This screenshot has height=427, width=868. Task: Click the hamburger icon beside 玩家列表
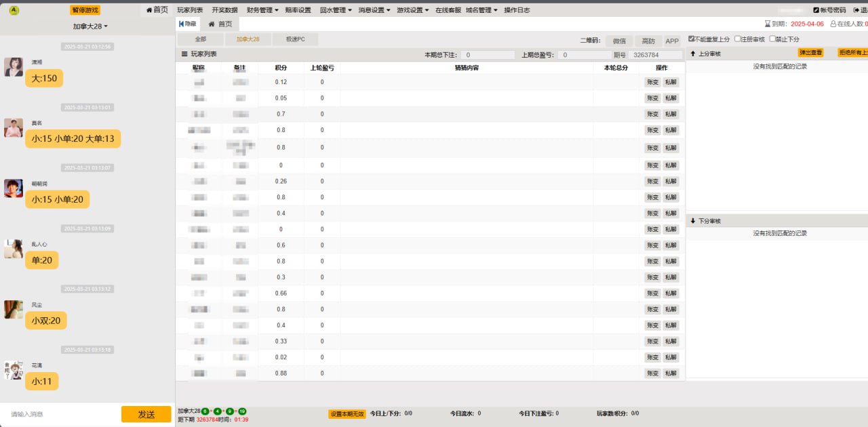pyautogui.click(x=183, y=54)
